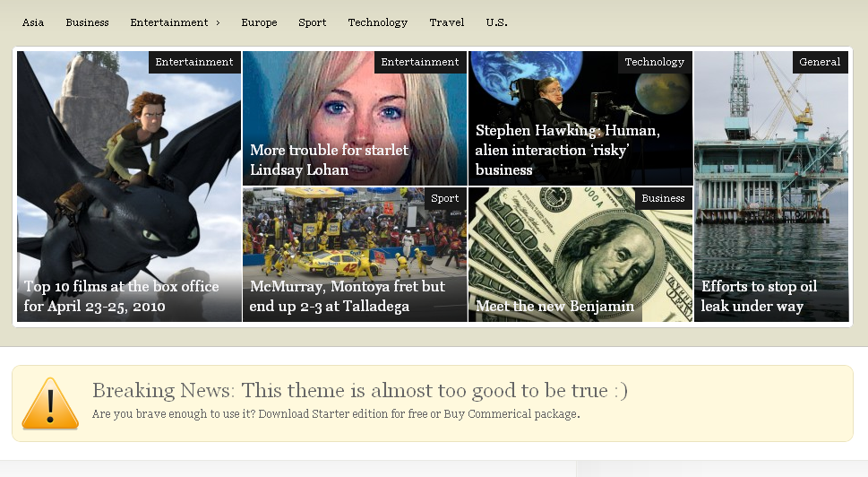Click Technology tag on Hawking tile
The width and height of the screenshot is (868, 477).
(655, 62)
